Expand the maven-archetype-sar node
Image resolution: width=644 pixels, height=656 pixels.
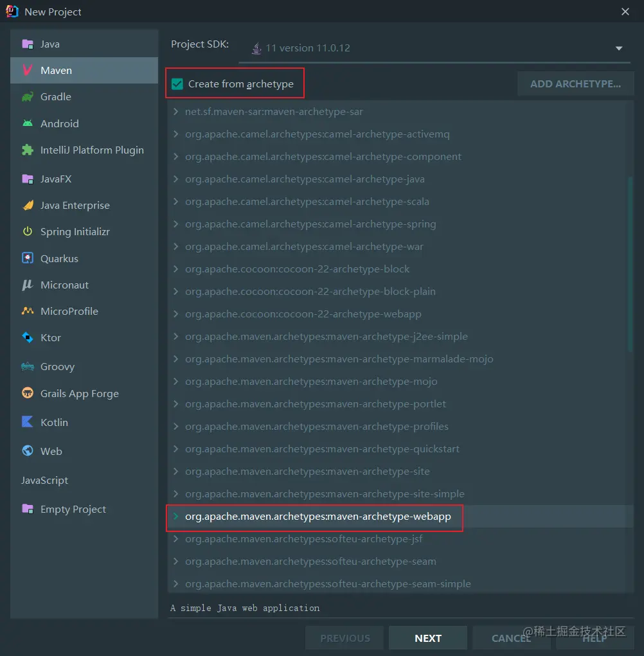175,111
